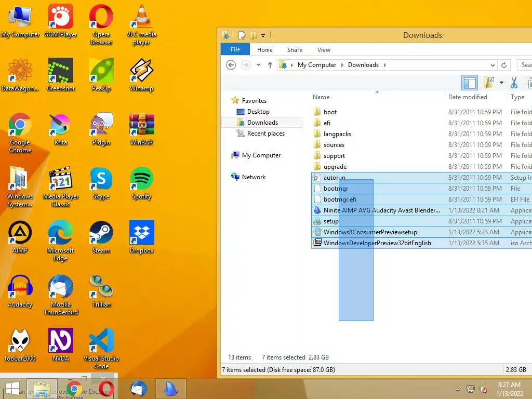The height and width of the screenshot is (399, 532).
Task: Open the quick access toolbar customize dropdown
Action: (x=263, y=35)
